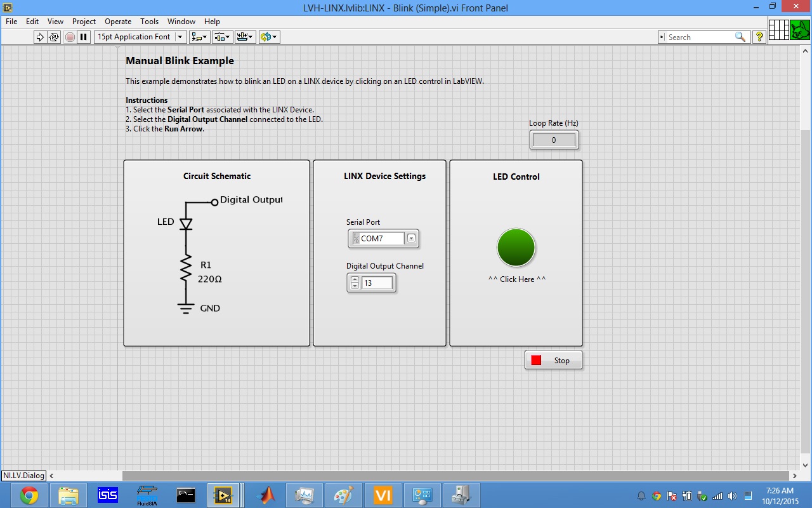Viewport: 812px width, 508px height.
Task: Click the Run arrow button
Action: pos(40,37)
